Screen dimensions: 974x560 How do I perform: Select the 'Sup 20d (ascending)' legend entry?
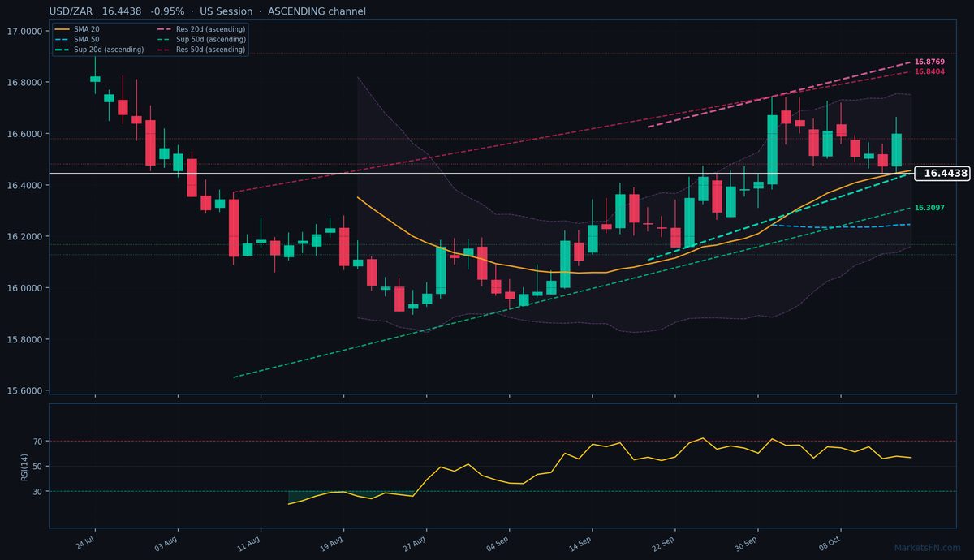tap(99, 50)
